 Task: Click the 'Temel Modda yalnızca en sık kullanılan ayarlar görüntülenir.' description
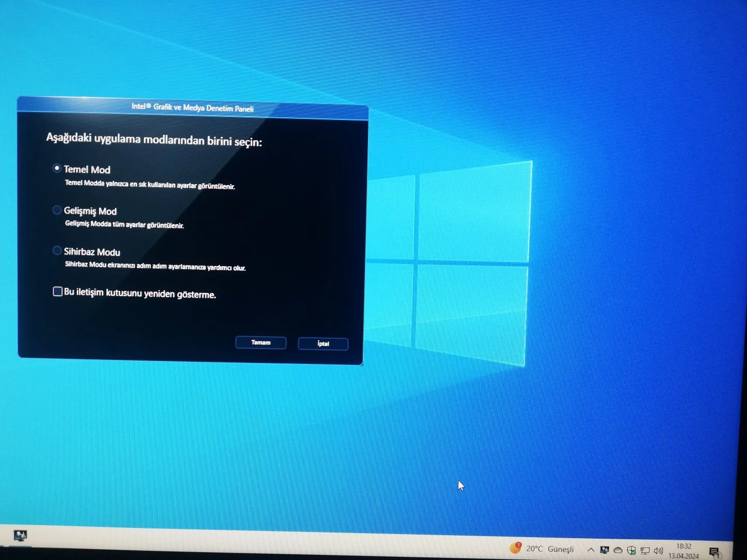click(150, 184)
